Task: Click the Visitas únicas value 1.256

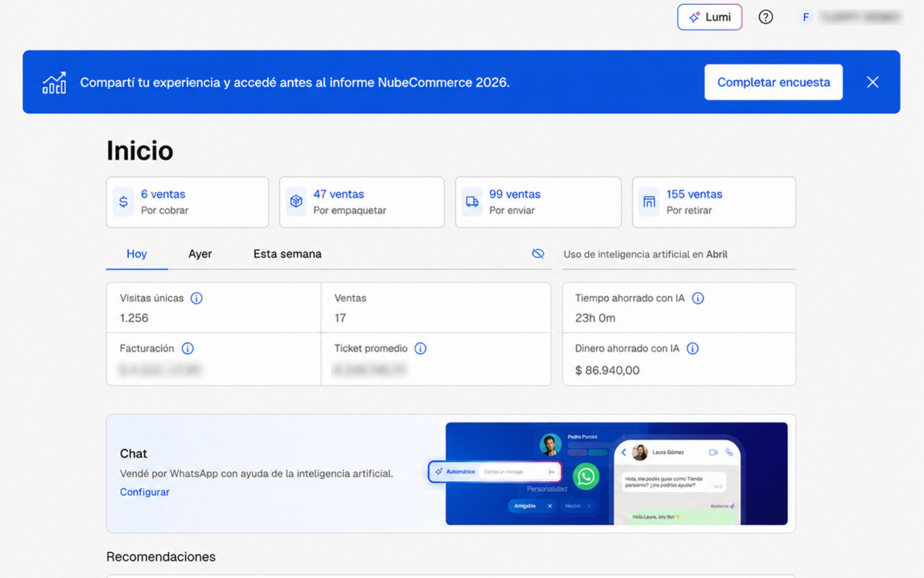Action: click(x=134, y=318)
